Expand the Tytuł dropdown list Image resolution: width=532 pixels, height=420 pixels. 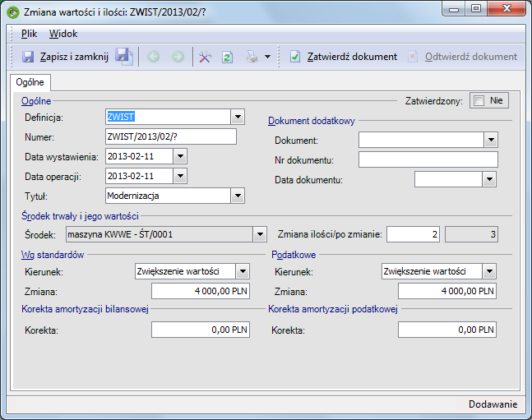pyautogui.click(x=238, y=196)
